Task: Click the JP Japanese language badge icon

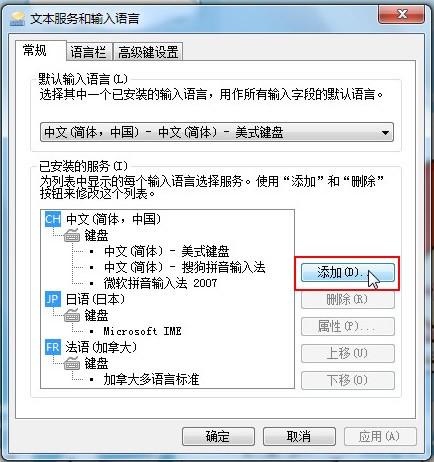Action: click(53, 299)
